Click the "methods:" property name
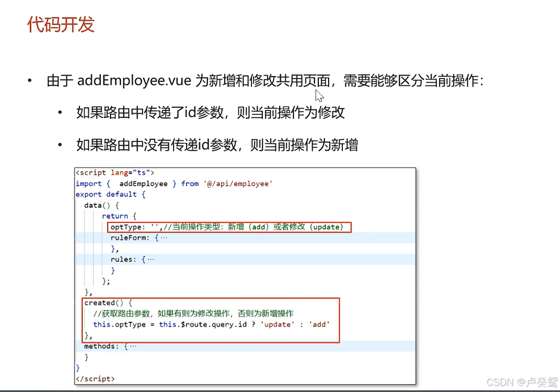Viewport: 560px width, 392px height. (x=101, y=346)
